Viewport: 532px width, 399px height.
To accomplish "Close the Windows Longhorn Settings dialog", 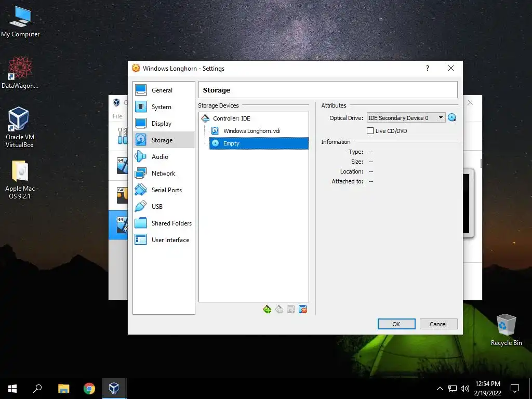I will pyautogui.click(x=451, y=68).
